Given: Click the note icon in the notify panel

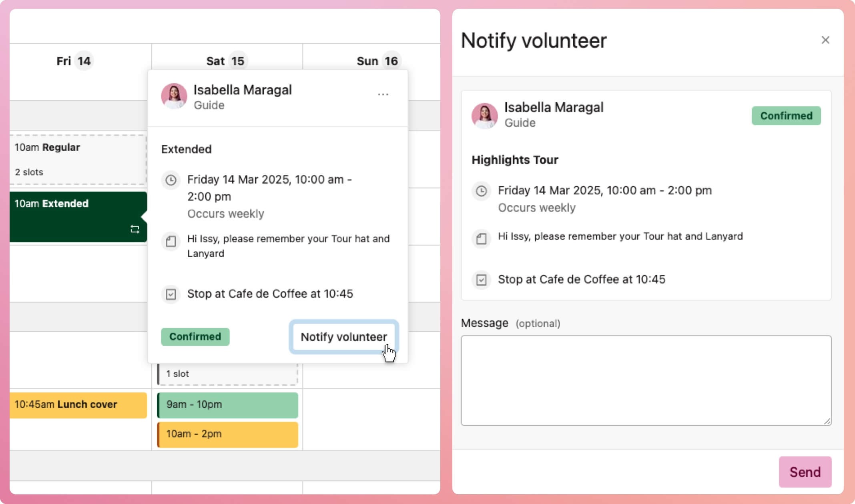Looking at the screenshot, I should click(481, 239).
